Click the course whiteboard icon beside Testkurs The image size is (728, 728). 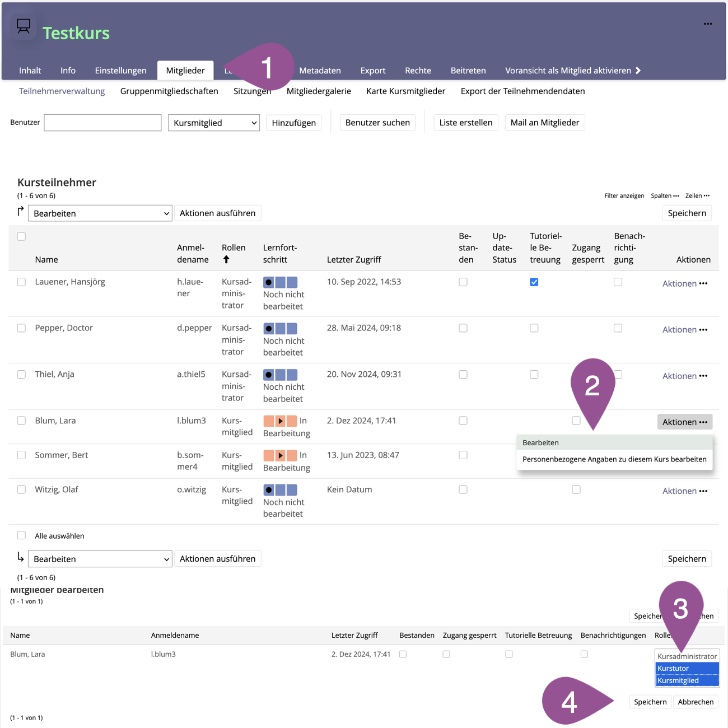(24, 26)
